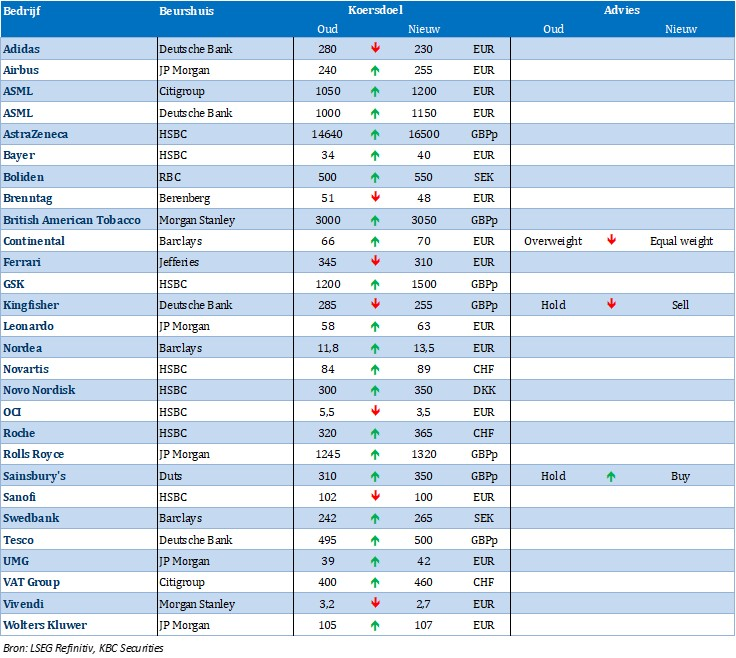
Task: Click the Advies column header
Action: [x=622, y=10]
